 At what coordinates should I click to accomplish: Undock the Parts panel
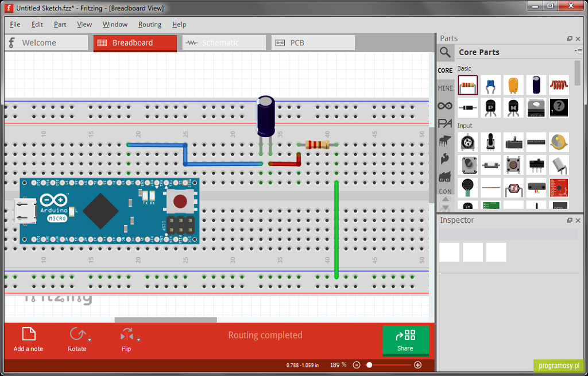pos(569,38)
